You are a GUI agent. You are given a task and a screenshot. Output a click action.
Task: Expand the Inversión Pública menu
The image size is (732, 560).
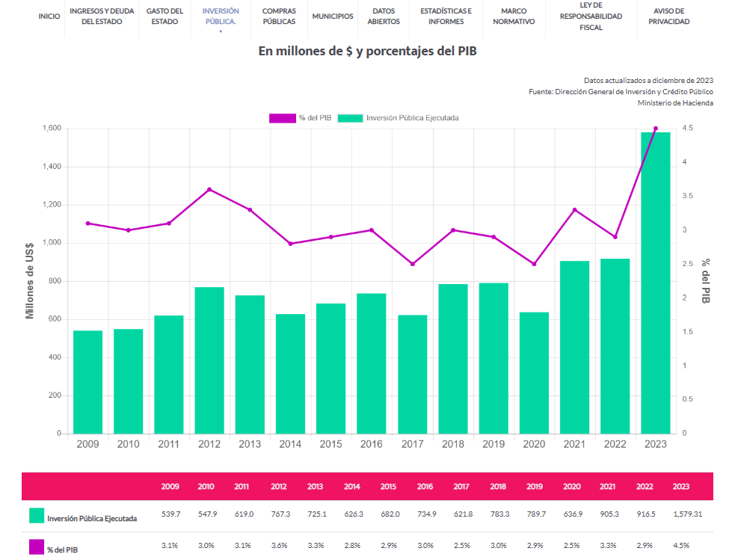[x=221, y=16]
